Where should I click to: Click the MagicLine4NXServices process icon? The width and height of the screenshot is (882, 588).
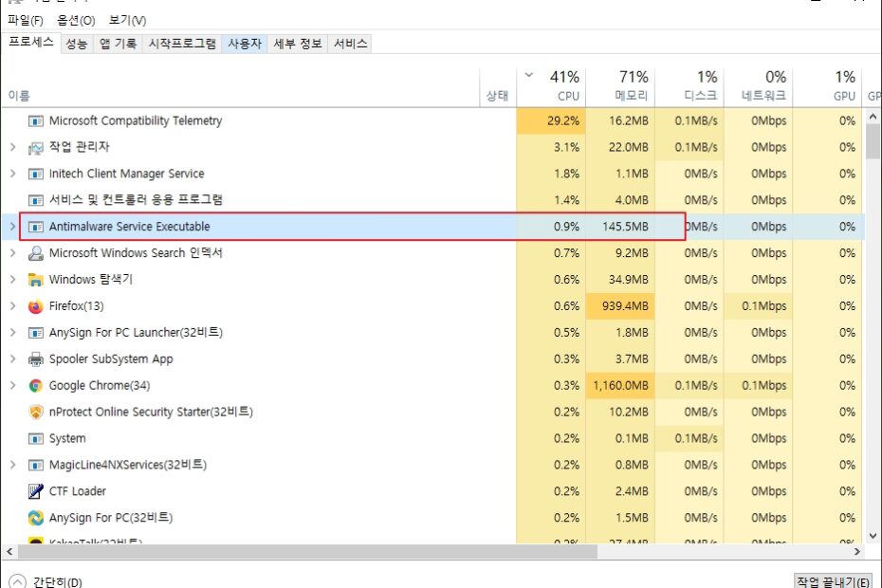(35, 465)
